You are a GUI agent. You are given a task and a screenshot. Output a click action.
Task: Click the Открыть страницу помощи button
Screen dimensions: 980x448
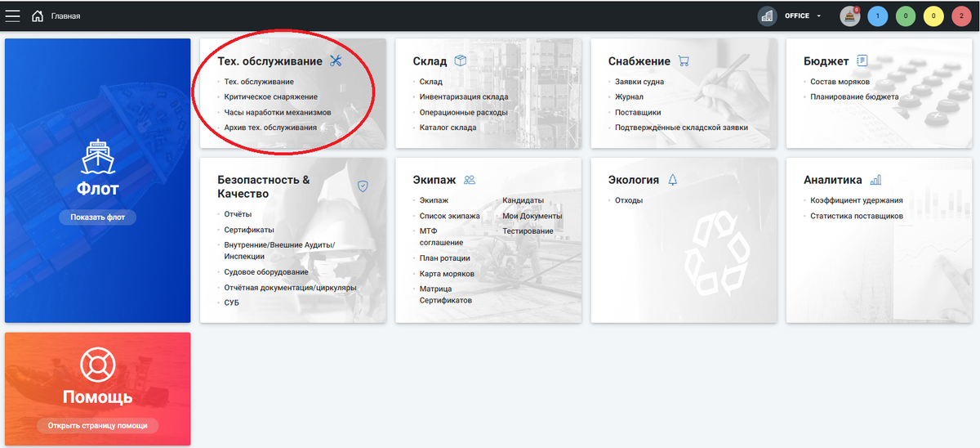click(x=97, y=426)
